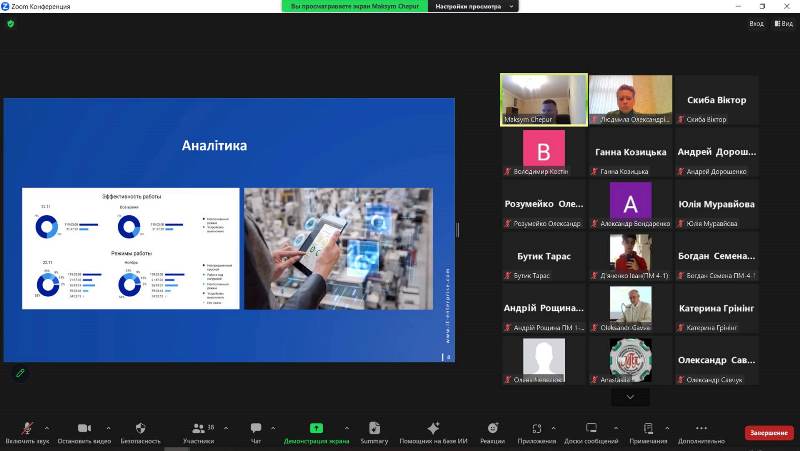Open the More three-dots menu

[x=702, y=428]
